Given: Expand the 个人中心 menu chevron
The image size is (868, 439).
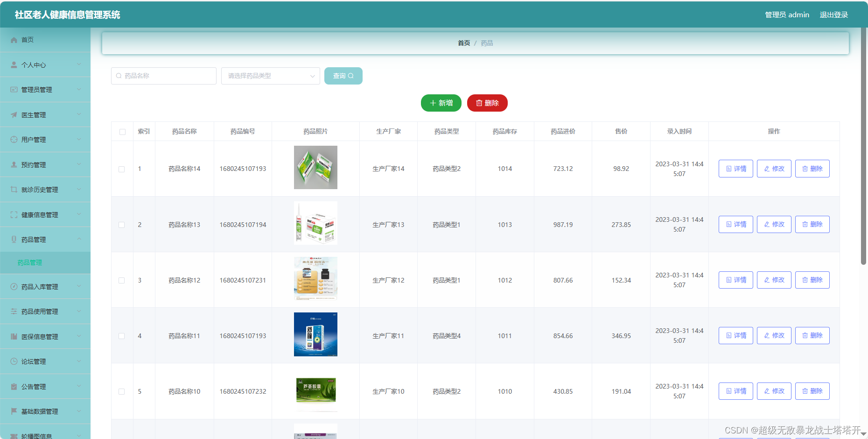Looking at the screenshot, I should (x=79, y=64).
